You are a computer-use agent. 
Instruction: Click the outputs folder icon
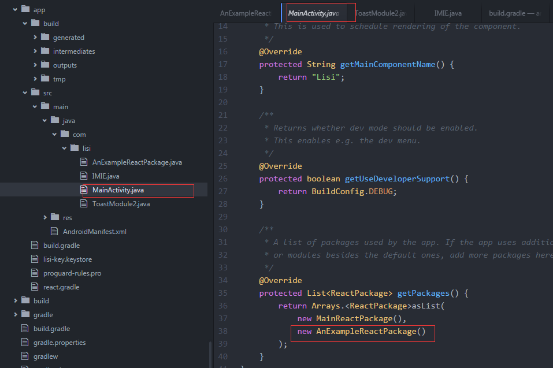pos(45,64)
